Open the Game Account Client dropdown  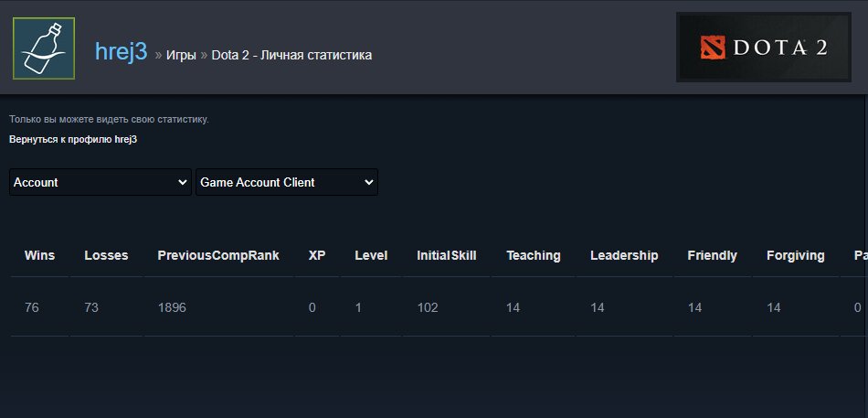point(287,182)
